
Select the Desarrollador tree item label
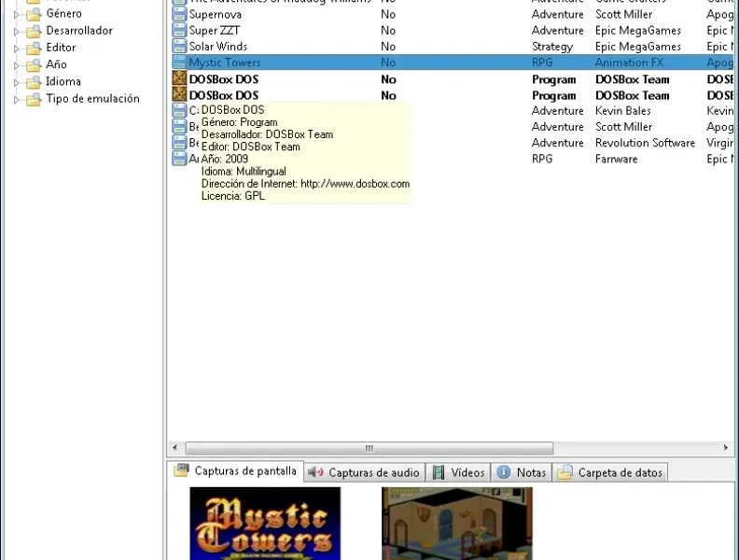(79, 31)
